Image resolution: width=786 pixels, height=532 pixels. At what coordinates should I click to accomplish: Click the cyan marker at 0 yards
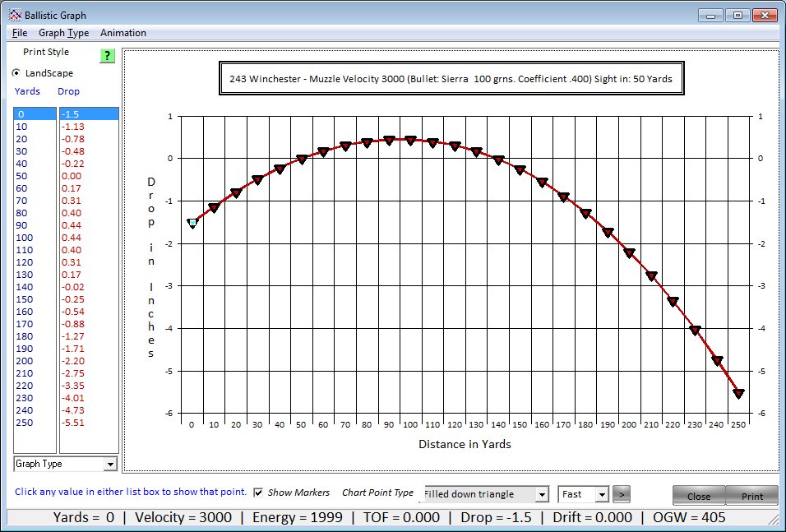point(192,223)
